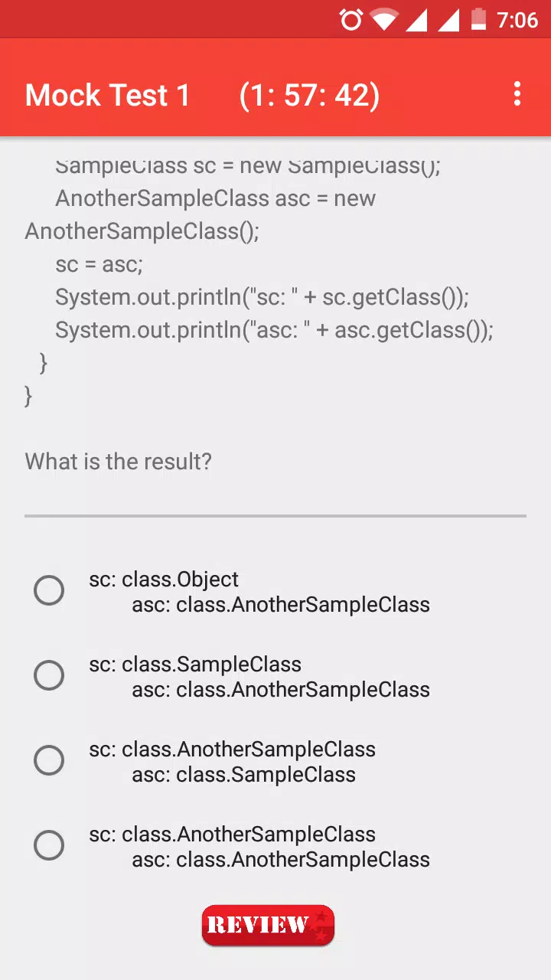Tap the Mock Test 1 title
This screenshot has height=980, width=551.
(107, 96)
